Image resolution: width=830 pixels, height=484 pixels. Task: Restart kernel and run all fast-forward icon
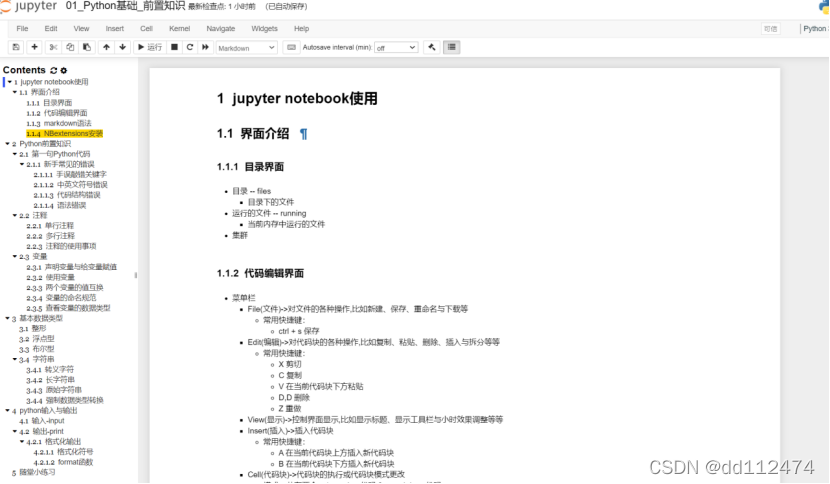[x=205, y=47]
